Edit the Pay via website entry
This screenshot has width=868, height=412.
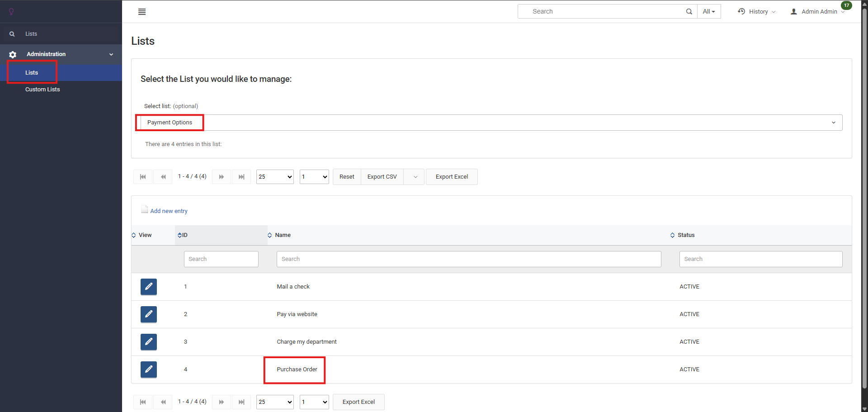coord(149,314)
